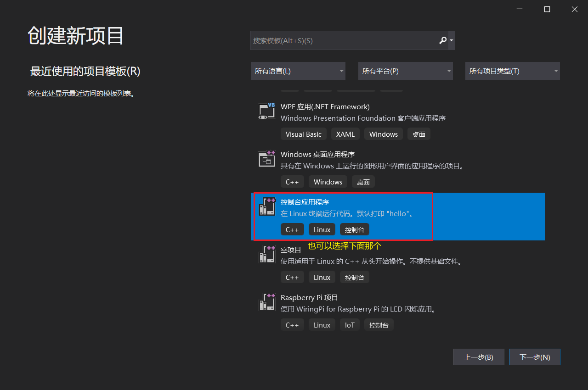
Task: Open the search options dropdown arrow
Action: pyautogui.click(x=452, y=40)
